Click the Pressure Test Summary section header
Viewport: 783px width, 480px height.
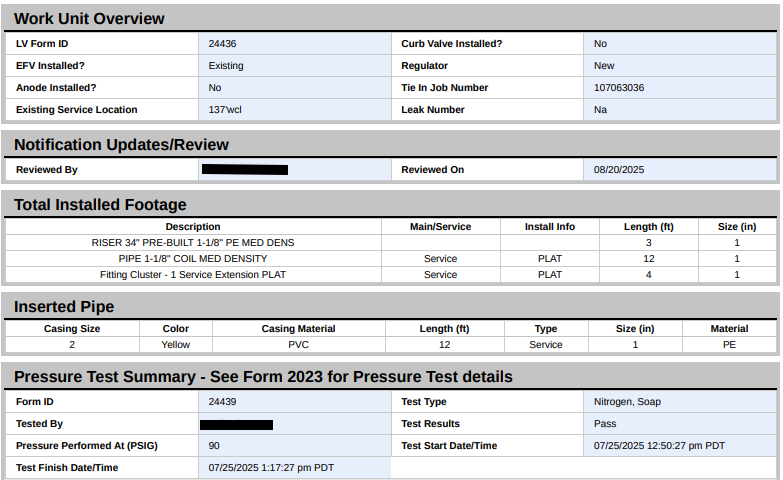pyautogui.click(x=263, y=377)
